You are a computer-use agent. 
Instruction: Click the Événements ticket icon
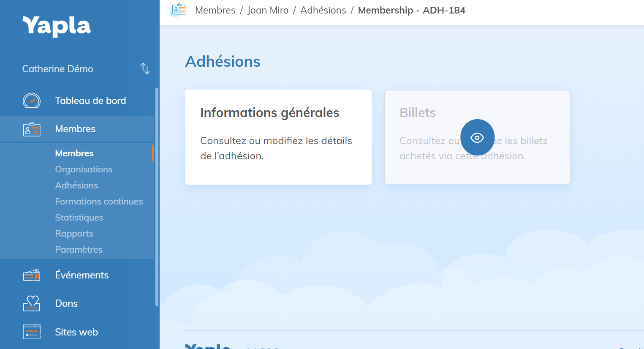pos(32,275)
